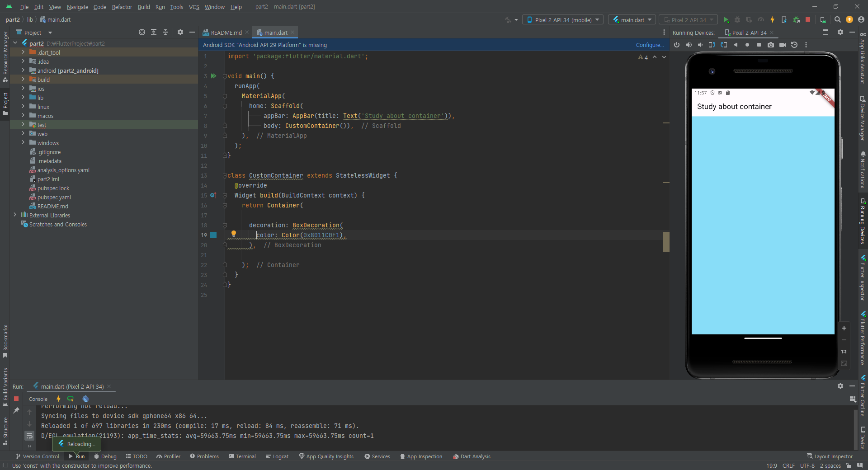Expand the build folder node
The height and width of the screenshot is (470, 868).
coord(23,80)
